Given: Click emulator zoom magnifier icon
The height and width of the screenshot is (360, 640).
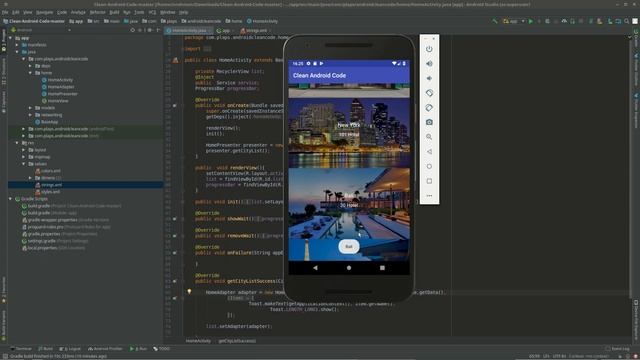Looking at the screenshot, I should tap(429, 137).
